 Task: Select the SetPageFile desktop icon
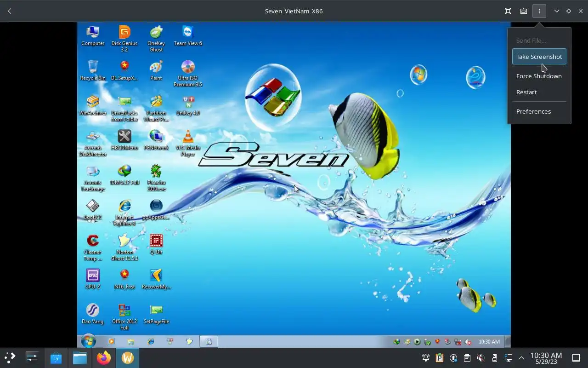tap(156, 315)
